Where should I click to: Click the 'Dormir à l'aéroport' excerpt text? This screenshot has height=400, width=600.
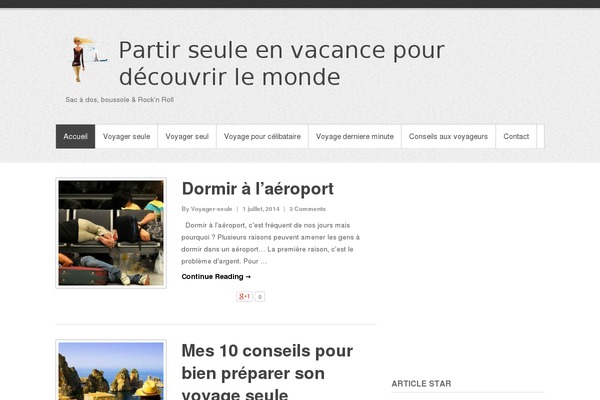pos(271,243)
